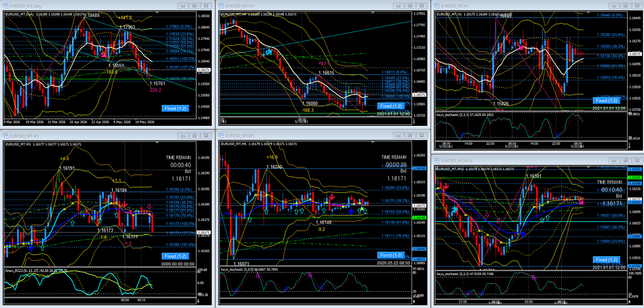This screenshot has width=644, height=308.
Task: Click the 1.16240 high label on M5 chart
Action: click(x=274, y=167)
